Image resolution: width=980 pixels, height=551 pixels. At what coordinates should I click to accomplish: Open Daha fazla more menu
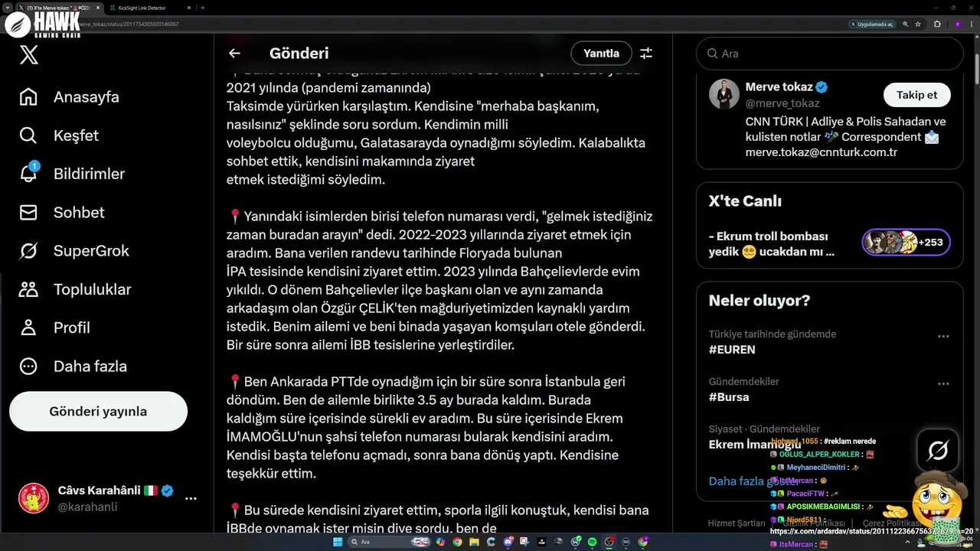point(73,366)
